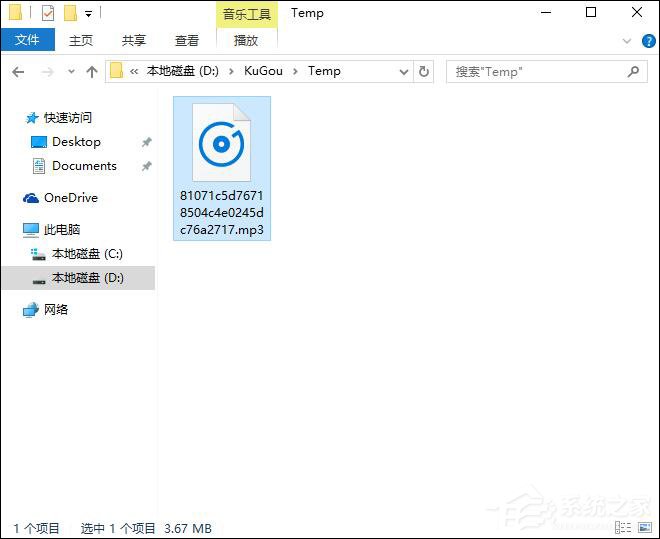Click KuGou in the address path
The width and height of the screenshot is (660, 539).
point(263,71)
